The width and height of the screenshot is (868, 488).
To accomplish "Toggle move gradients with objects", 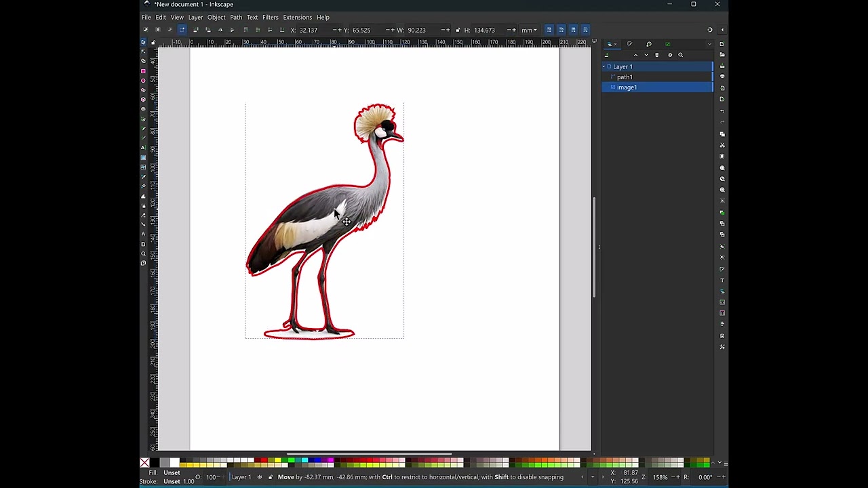I will tap(573, 30).
